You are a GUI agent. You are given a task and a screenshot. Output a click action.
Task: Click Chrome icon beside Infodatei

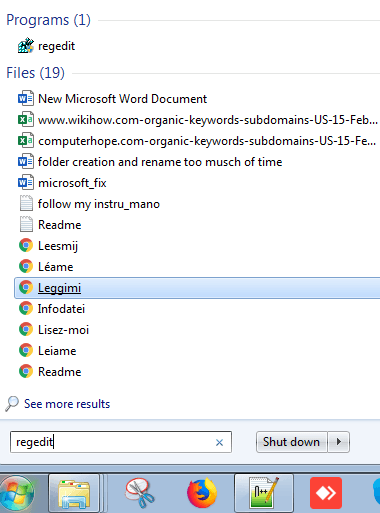(26, 309)
